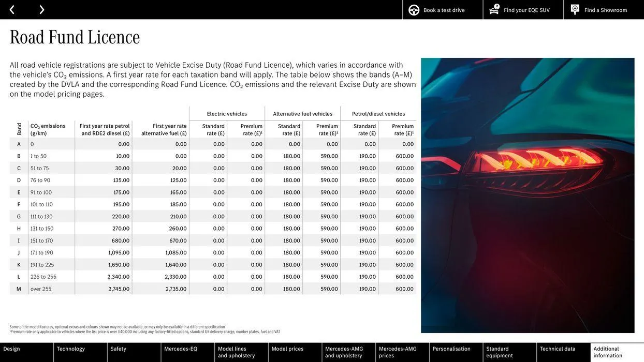Image resolution: width=644 pixels, height=362 pixels.
Task: Click the Band column header
Action: click(19, 129)
